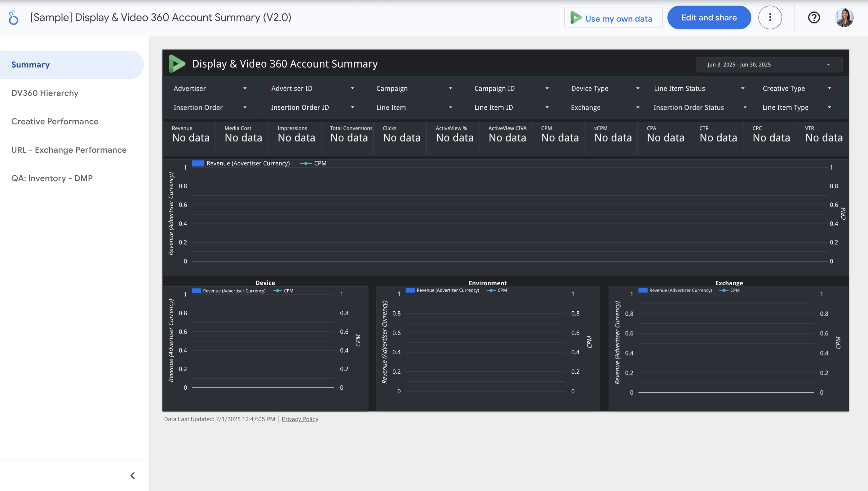Open the Jun 3 - Jun 30 date range selector
Image resolution: width=868 pixels, height=491 pixels.
click(769, 64)
